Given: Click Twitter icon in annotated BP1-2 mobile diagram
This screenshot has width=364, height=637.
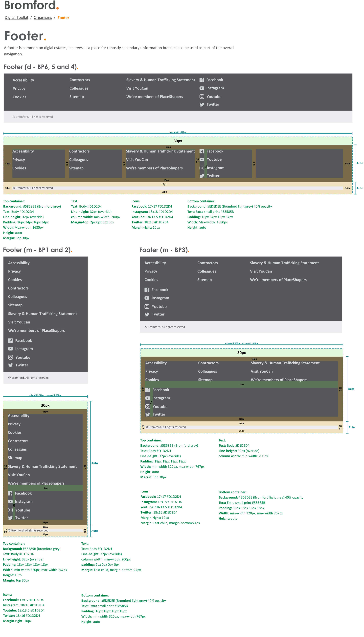Looking at the screenshot, I should (x=10, y=518).
